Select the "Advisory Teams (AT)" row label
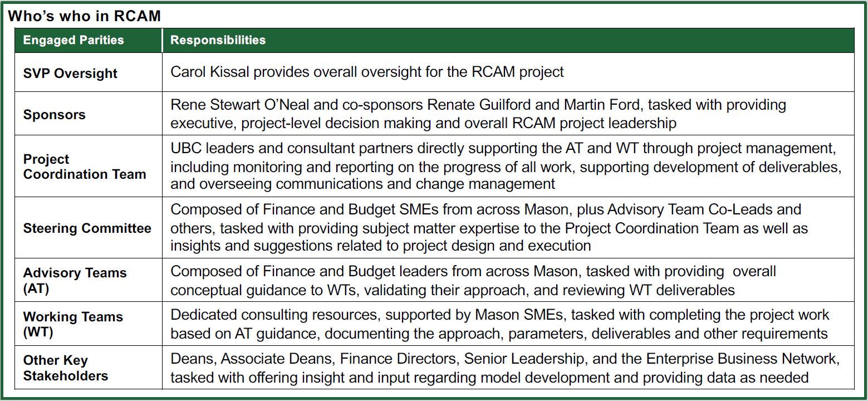The height and width of the screenshot is (401, 868). tap(75, 280)
